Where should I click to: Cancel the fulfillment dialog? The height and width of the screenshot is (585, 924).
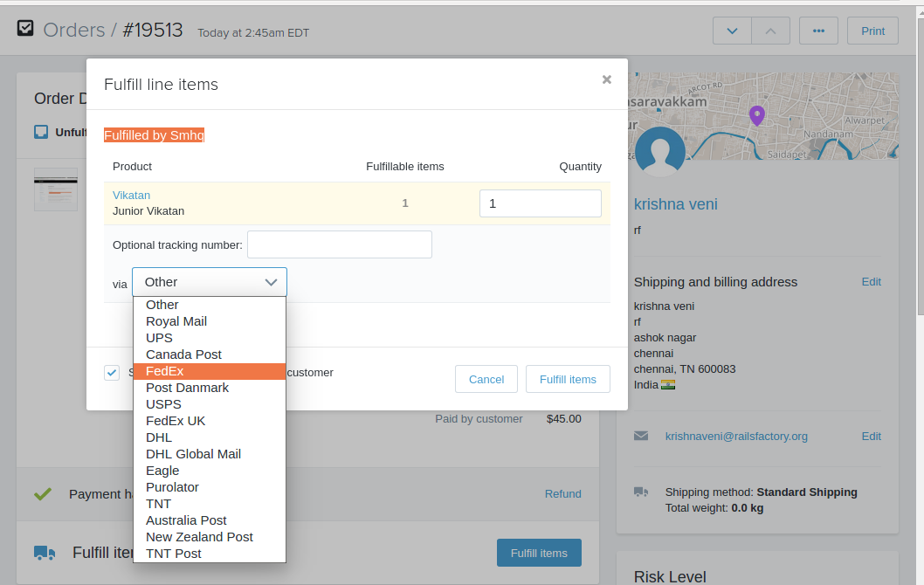[x=486, y=379]
